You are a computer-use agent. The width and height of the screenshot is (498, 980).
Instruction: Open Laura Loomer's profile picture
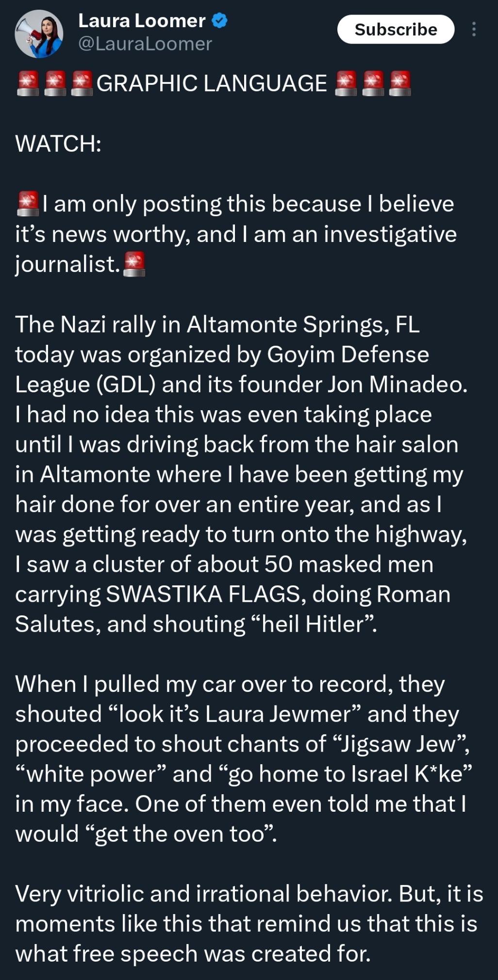[x=39, y=34]
